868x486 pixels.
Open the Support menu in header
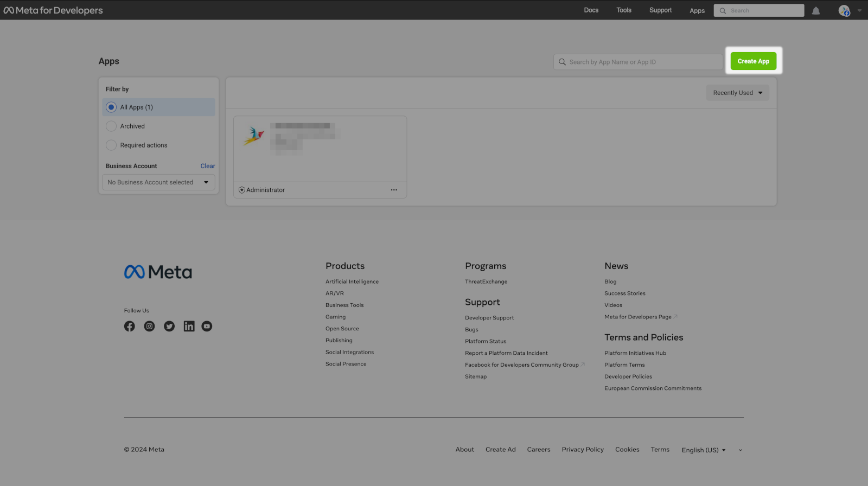pos(660,10)
